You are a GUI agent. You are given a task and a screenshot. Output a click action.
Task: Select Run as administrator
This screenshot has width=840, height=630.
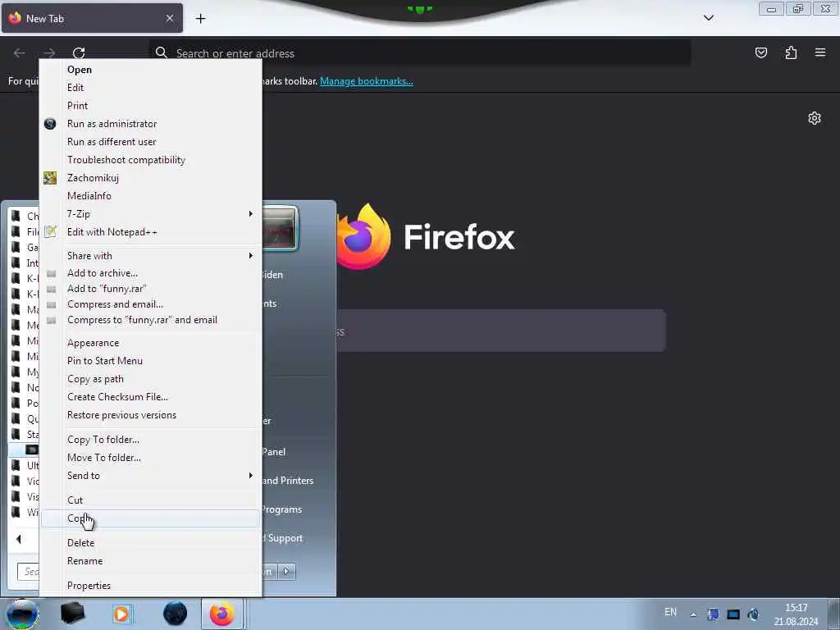pyautogui.click(x=151, y=124)
